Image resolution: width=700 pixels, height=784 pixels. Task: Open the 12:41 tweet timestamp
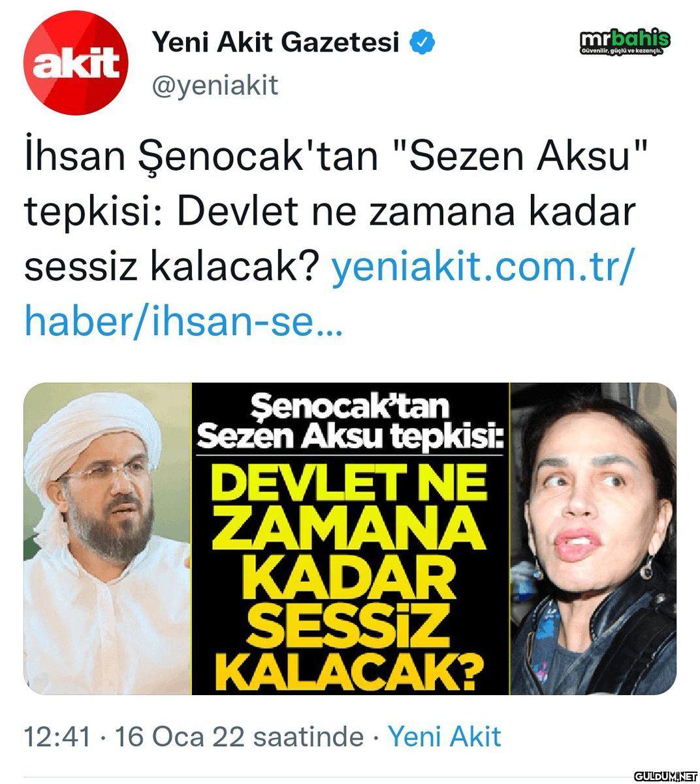[57, 737]
